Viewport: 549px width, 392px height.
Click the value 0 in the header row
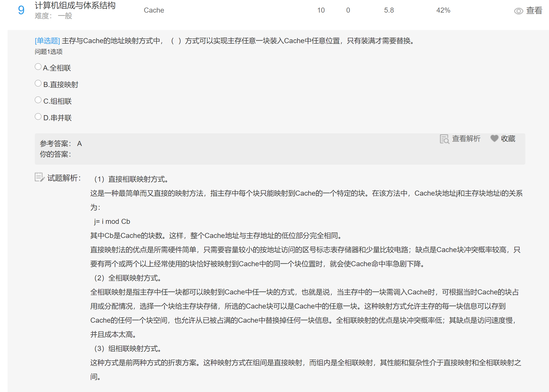pyautogui.click(x=348, y=10)
